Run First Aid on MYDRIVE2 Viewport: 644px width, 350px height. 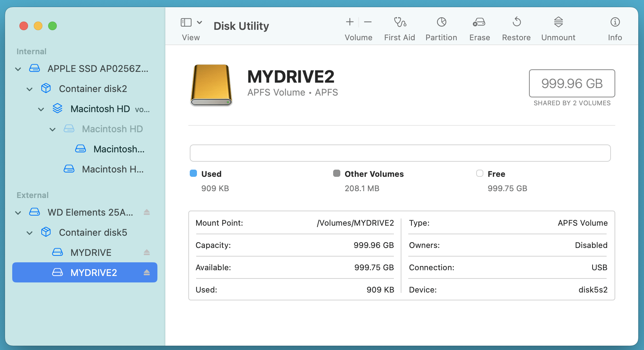400,27
